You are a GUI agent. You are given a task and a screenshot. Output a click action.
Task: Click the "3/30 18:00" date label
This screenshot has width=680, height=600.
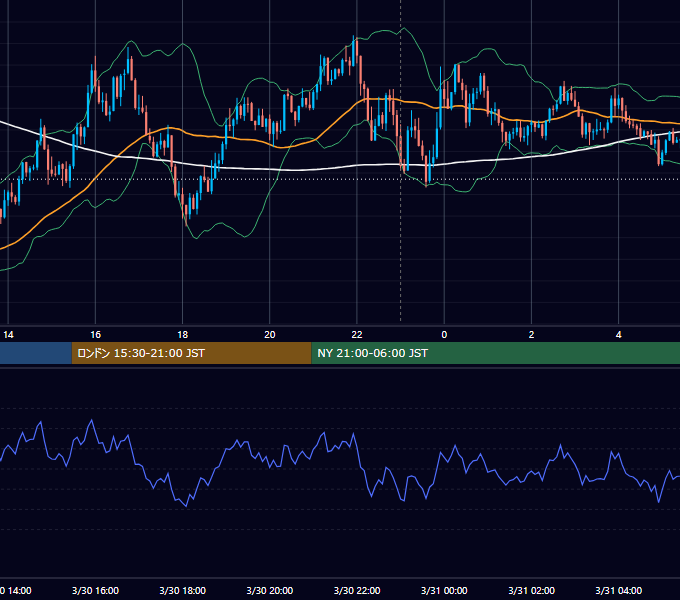click(183, 591)
